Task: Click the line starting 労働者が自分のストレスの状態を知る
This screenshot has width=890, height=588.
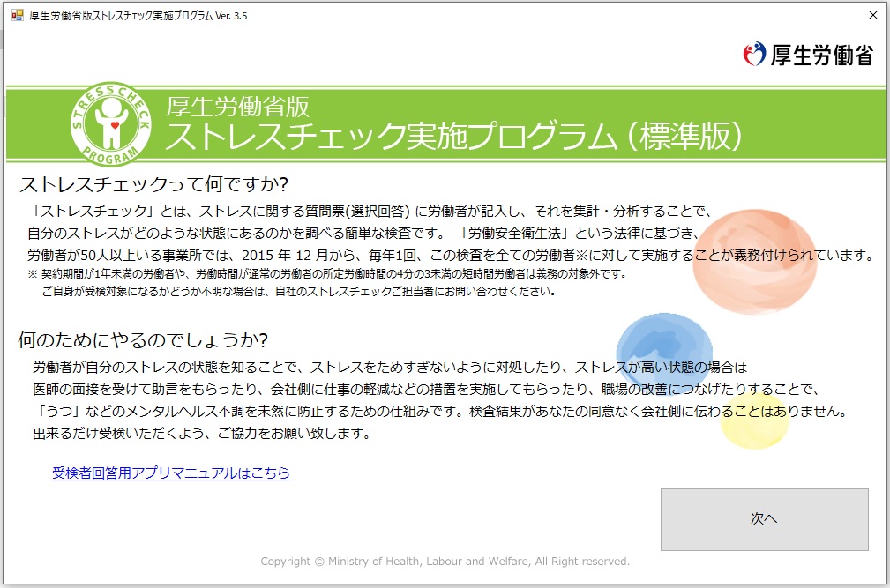Action: (390, 368)
